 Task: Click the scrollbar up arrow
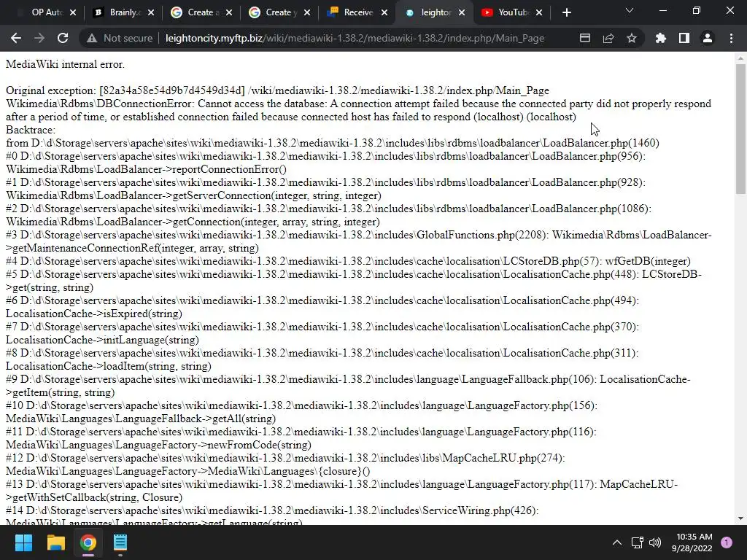click(740, 58)
